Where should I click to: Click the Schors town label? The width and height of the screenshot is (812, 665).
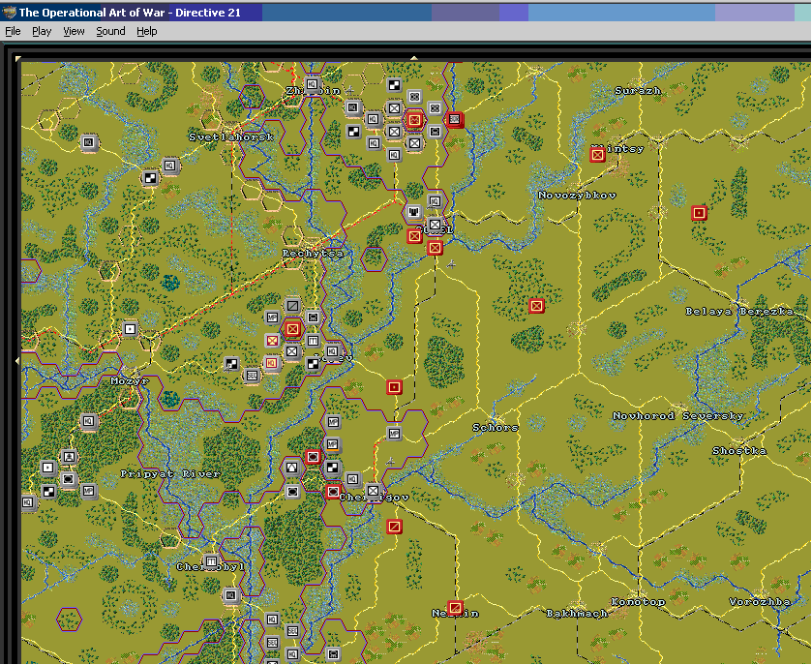[496, 428]
